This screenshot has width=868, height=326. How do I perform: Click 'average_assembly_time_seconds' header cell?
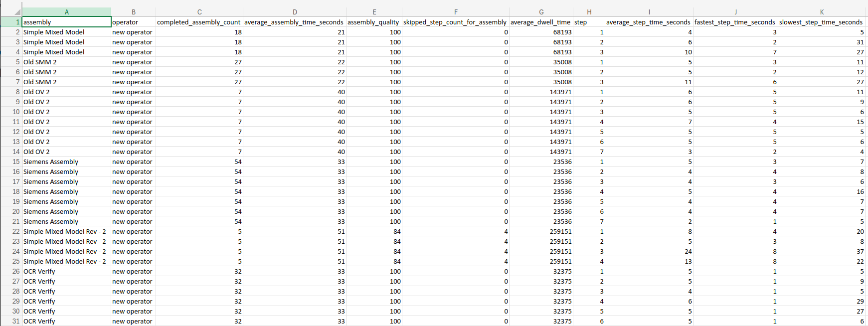295,22
